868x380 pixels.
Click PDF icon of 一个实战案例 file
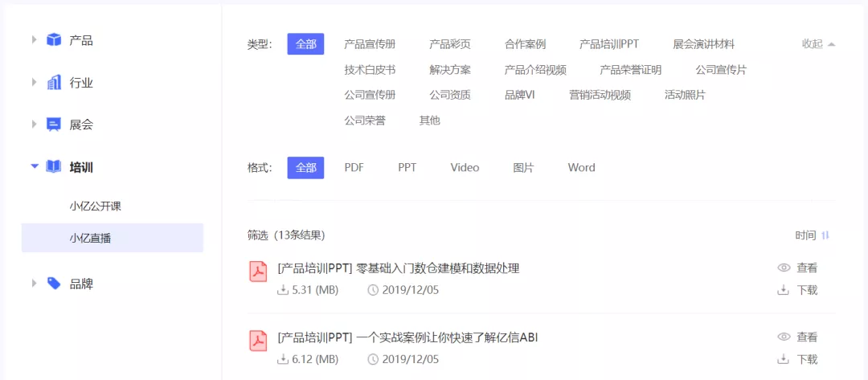click(x=258, y=341)
